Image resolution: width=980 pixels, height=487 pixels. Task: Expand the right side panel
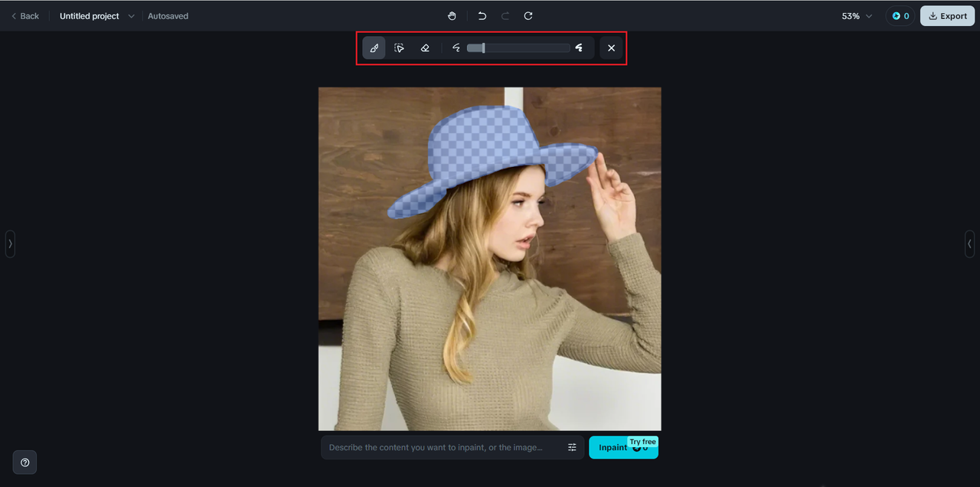tap(970, 243)
